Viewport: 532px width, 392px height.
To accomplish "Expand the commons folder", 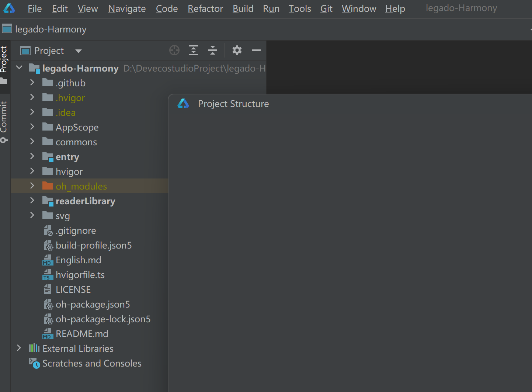I will (32, 142).
